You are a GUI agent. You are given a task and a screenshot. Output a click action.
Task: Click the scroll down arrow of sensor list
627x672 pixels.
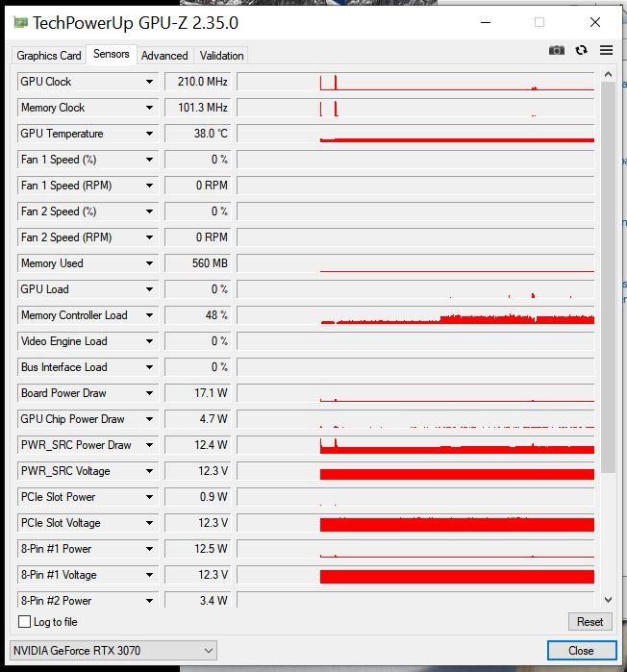[x=608, y=600]
